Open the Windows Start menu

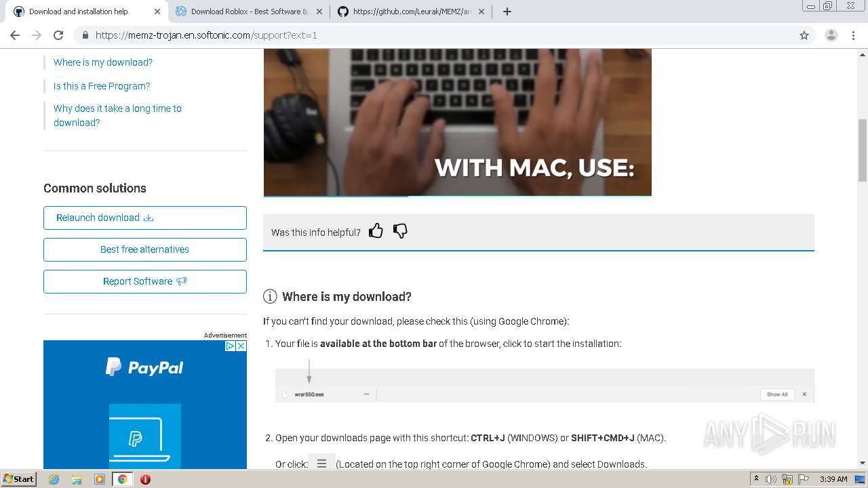18,479
